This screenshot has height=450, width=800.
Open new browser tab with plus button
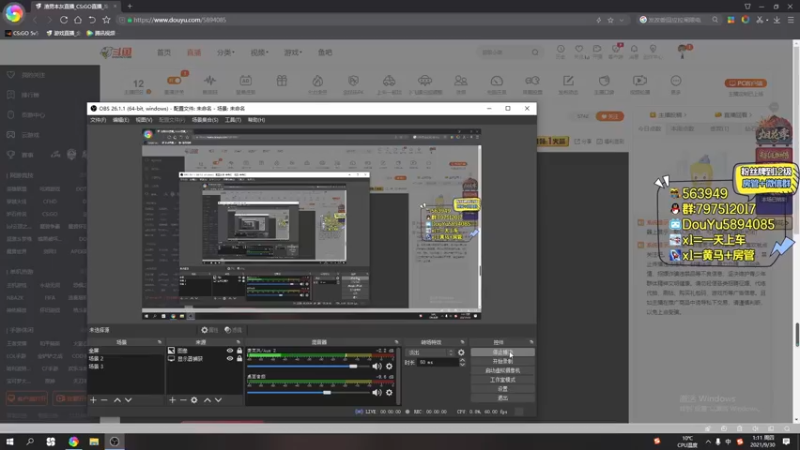[x=130, y=6]
